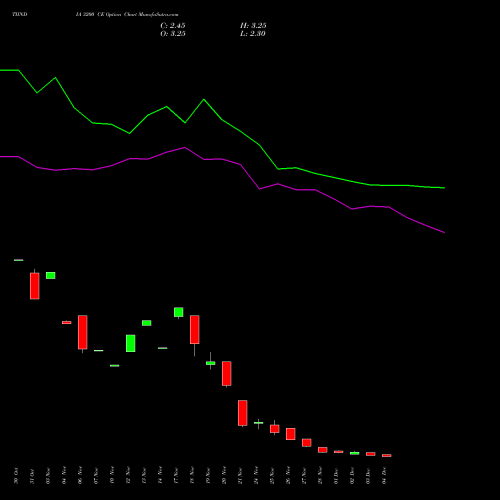Screen dimensions: 500x500
Task: Click the low value 'L: 2.30'
Action: point(253,34)
